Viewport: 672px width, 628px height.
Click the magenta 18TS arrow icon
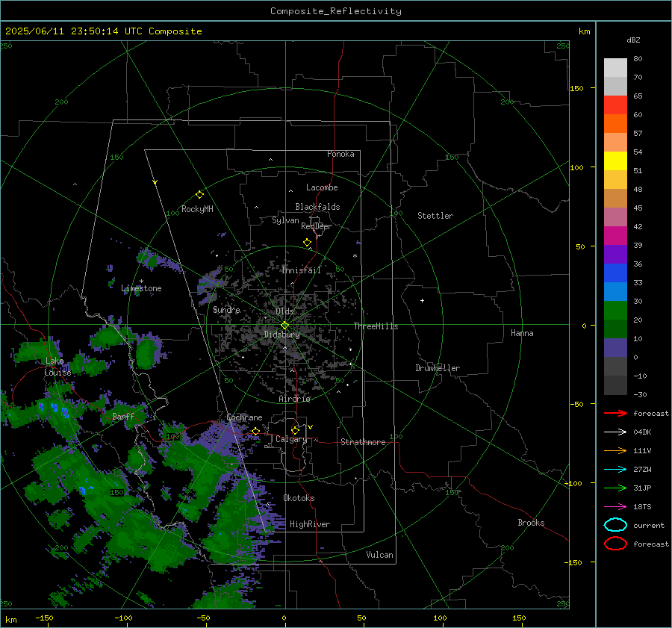(615, 507)
